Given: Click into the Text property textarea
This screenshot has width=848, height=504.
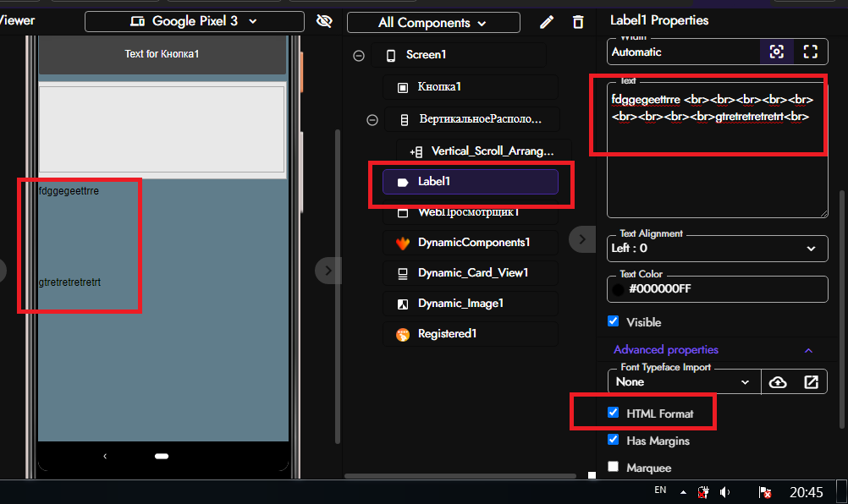Looking at the screenshot, I should [x=717, y=150].
